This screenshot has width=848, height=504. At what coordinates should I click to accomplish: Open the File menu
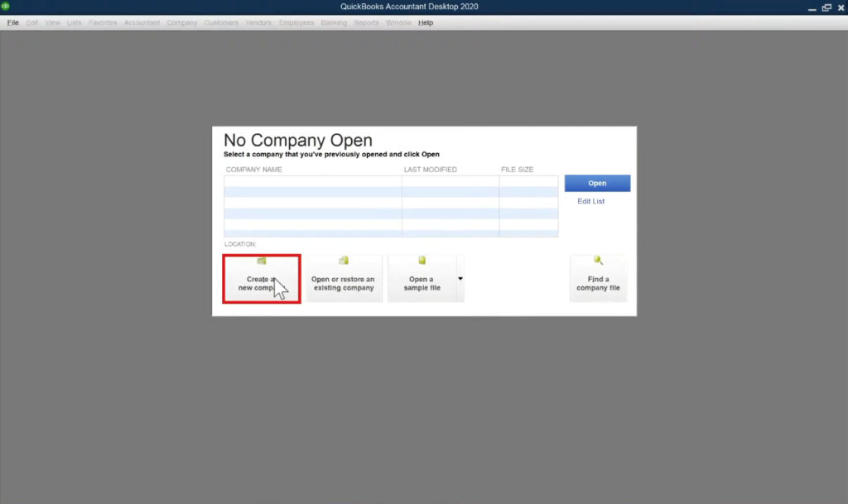pyautogui.click(x=12, y=22)
